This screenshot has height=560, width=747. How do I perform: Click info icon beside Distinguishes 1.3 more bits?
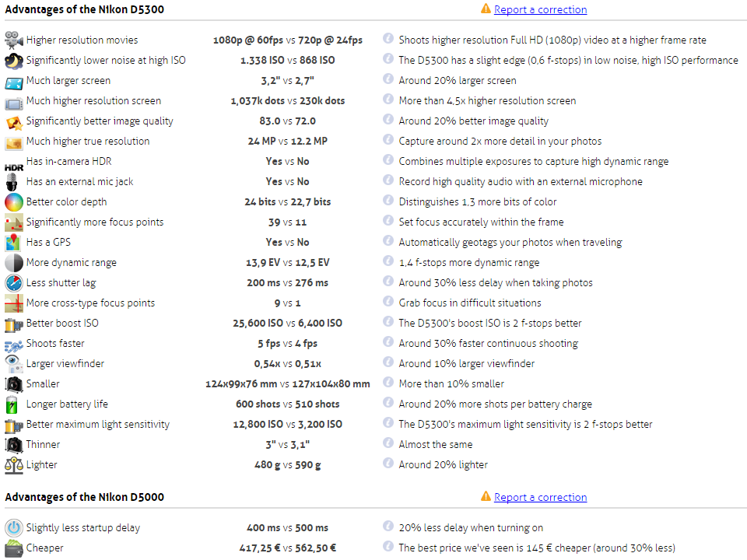pos(388,200)
